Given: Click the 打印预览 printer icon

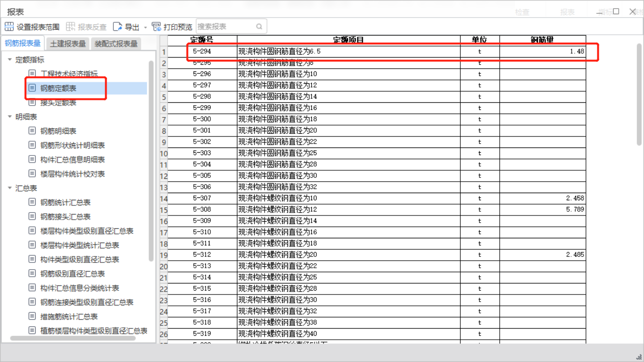Looking at the screenshot, I should point(157,27).
